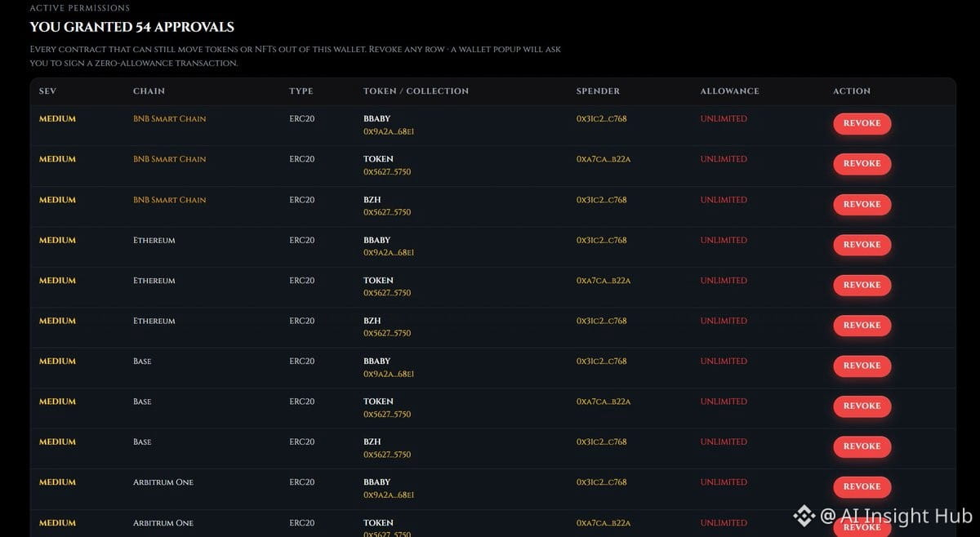Revoke the Ethereum TOKEN approval
The image size is (980, 537).
[x=862, y=285]
